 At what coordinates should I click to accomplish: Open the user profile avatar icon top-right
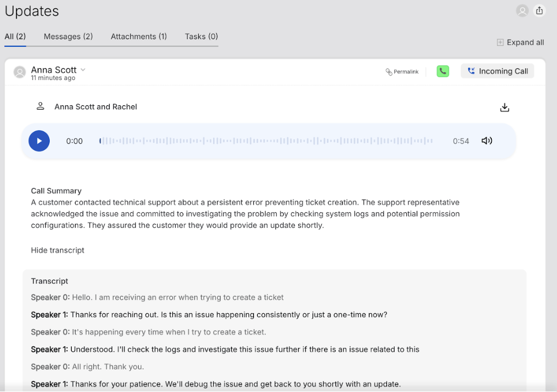pos(522,11)
